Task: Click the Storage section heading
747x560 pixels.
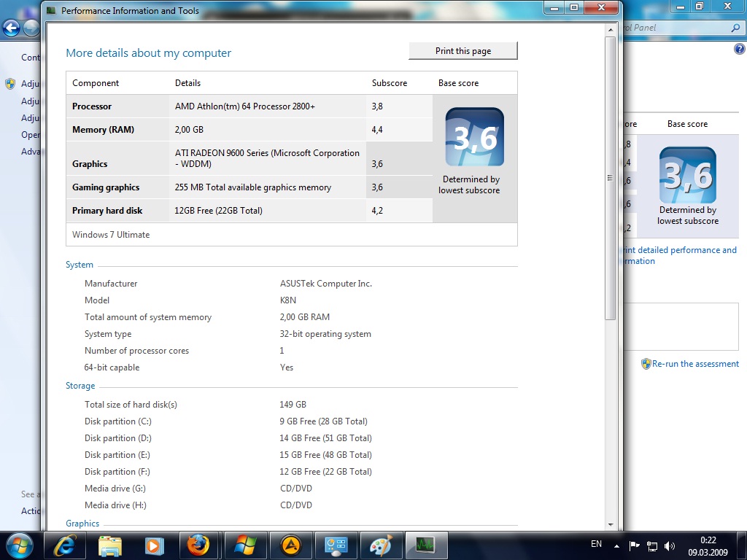Action: click(x=80, y=386)
